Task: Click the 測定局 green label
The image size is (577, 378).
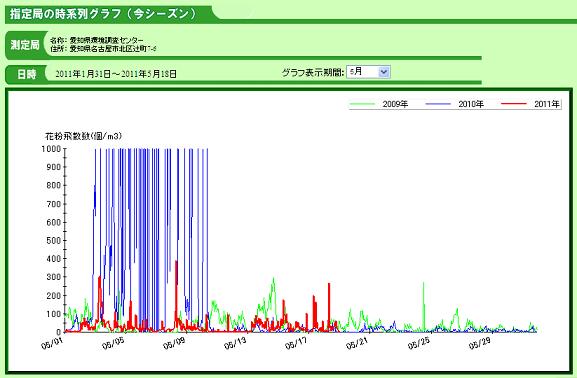Action: (25, 45)
